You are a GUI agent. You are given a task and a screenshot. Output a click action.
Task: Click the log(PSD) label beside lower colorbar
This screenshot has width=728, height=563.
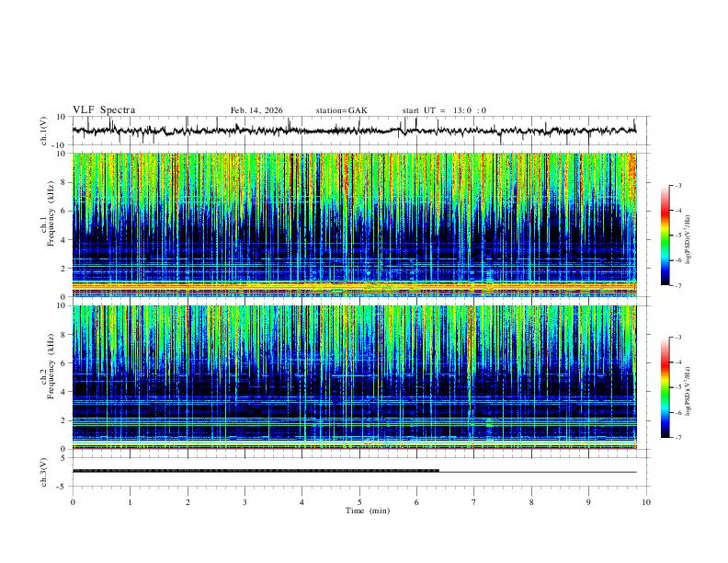pyautogui.click(x=688, y=392)
